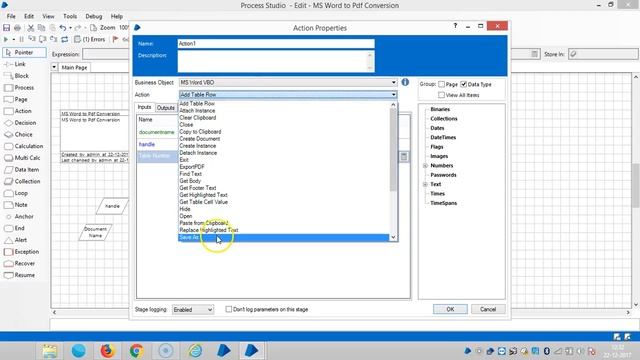Enable the View All Items checkbox
The image size is (640, 360).
pos(441,95)
